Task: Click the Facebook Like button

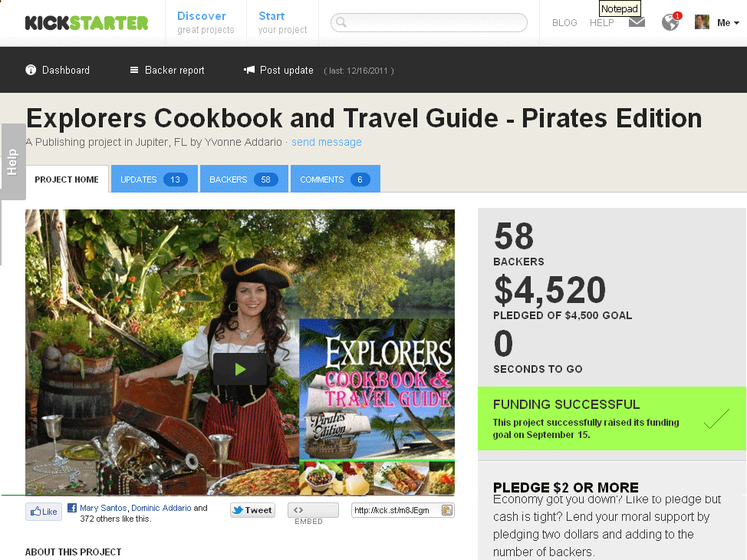Action: point(44,512)
